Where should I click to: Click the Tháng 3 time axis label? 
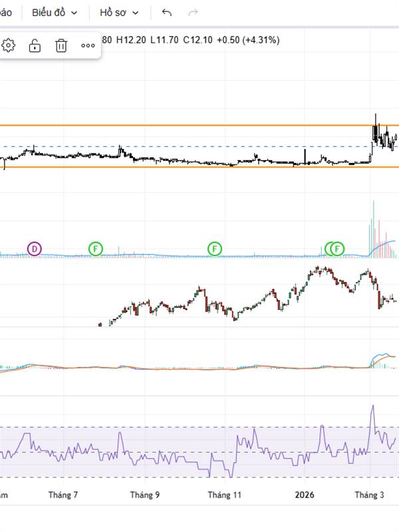(x=370, y=495)
